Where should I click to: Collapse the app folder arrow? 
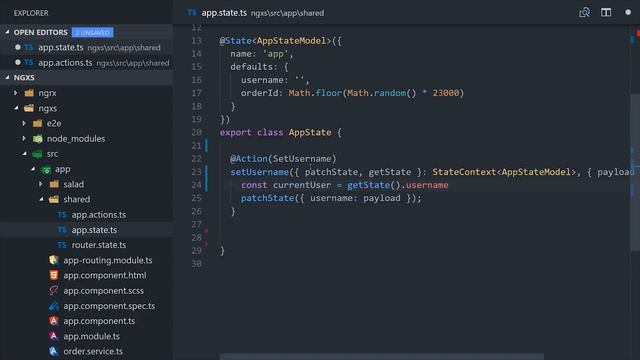point(33,169)
